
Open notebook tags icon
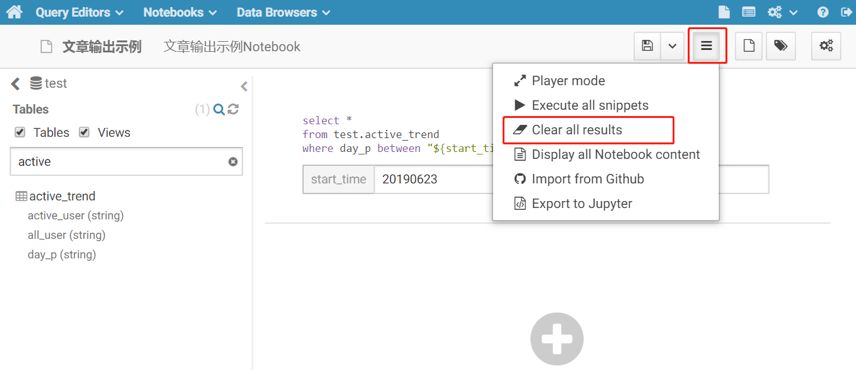click(x=781, y=46)
